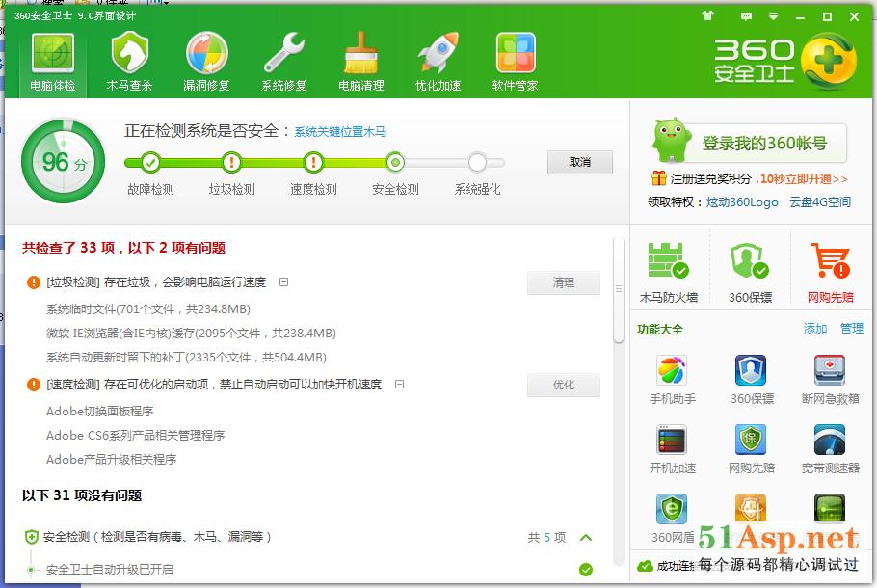
Task: Open the 云盘4G空间 link
Action: point(820,202)
